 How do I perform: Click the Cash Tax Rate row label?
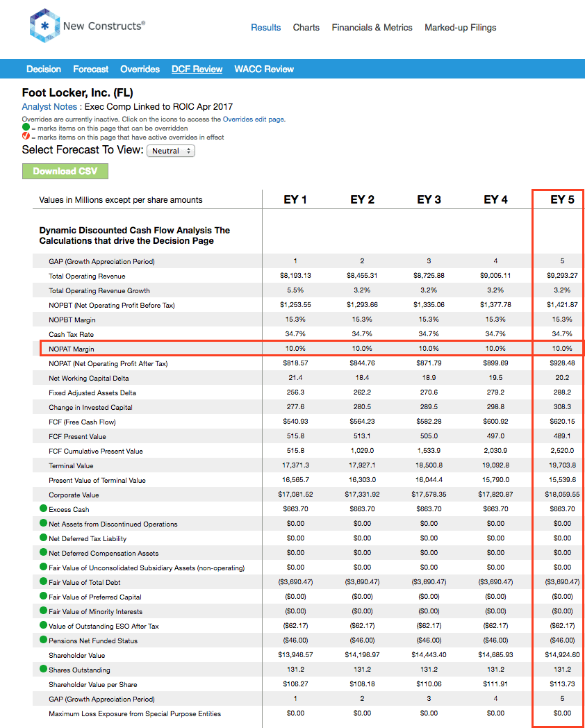(71, 334)
